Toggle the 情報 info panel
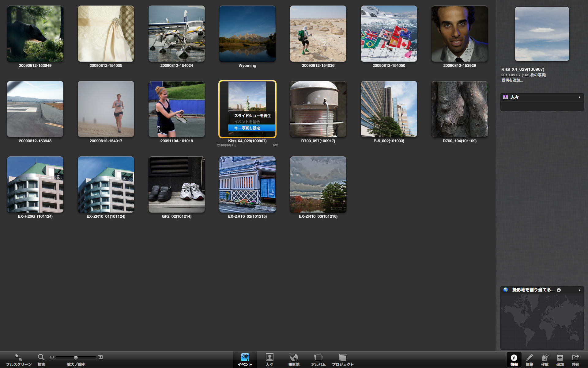Screen dimensions: 588x368 pyautogui.click(x=514, y=358)
